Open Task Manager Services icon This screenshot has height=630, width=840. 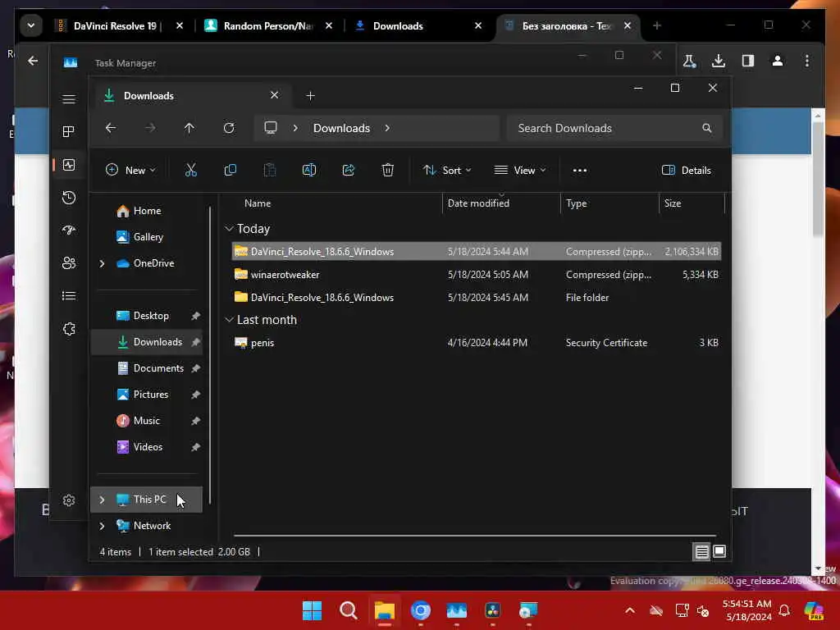tap(69, 329)
